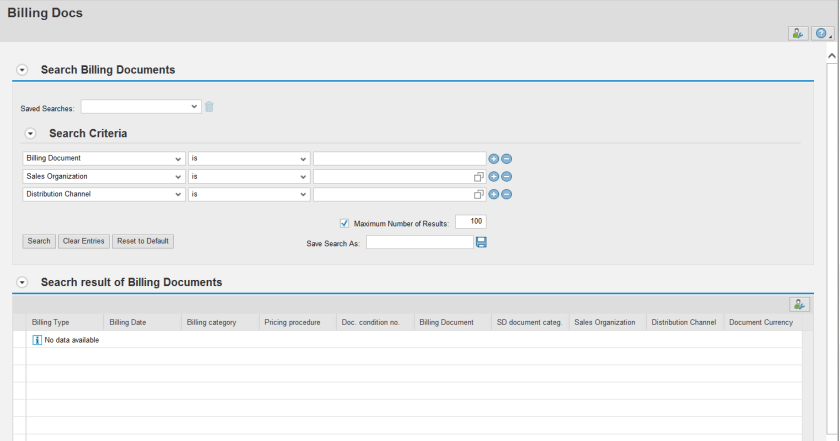Viewport: 840px width, 441px height.
Task: Click the maximum results number field
Action: 471,222
